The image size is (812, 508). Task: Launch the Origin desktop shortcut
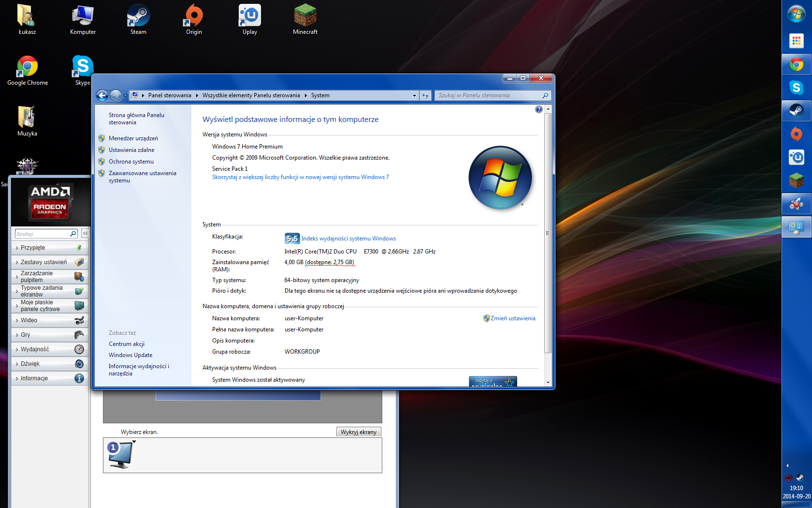coord(194,19)
